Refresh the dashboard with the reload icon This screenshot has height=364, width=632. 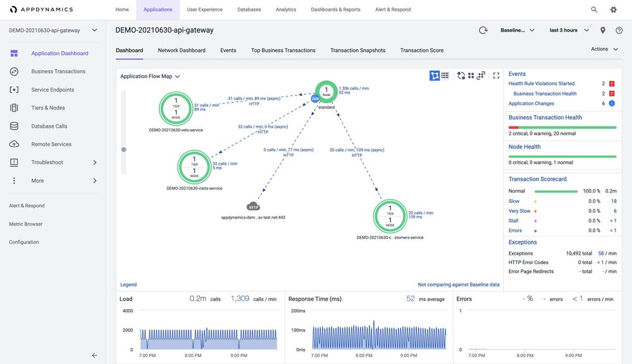483,30
